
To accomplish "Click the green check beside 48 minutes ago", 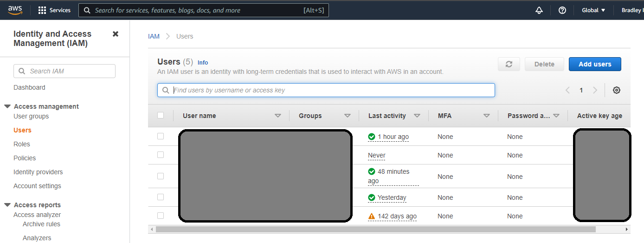I will coord(372,171).
